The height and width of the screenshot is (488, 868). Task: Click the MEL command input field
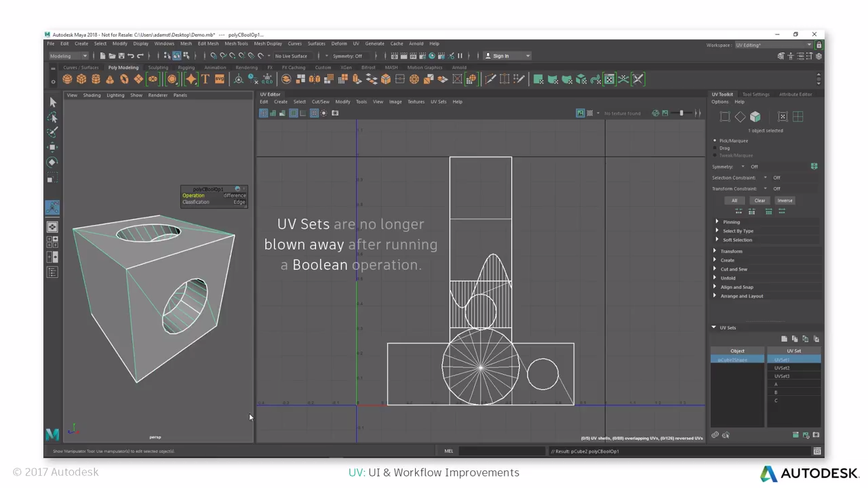(x=501, y=451)
